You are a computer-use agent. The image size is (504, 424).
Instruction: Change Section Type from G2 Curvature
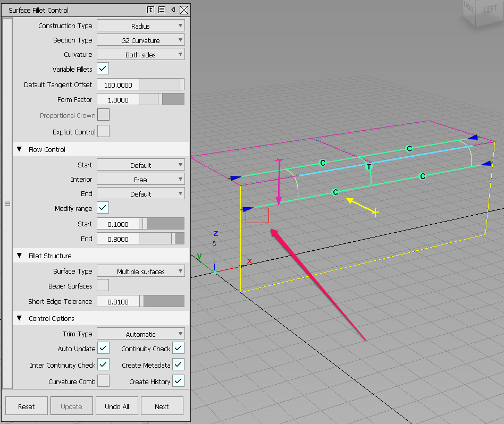tap(140, 40)
